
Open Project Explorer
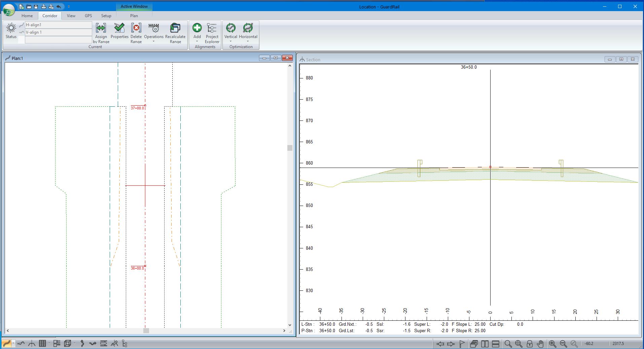point(212,33)
